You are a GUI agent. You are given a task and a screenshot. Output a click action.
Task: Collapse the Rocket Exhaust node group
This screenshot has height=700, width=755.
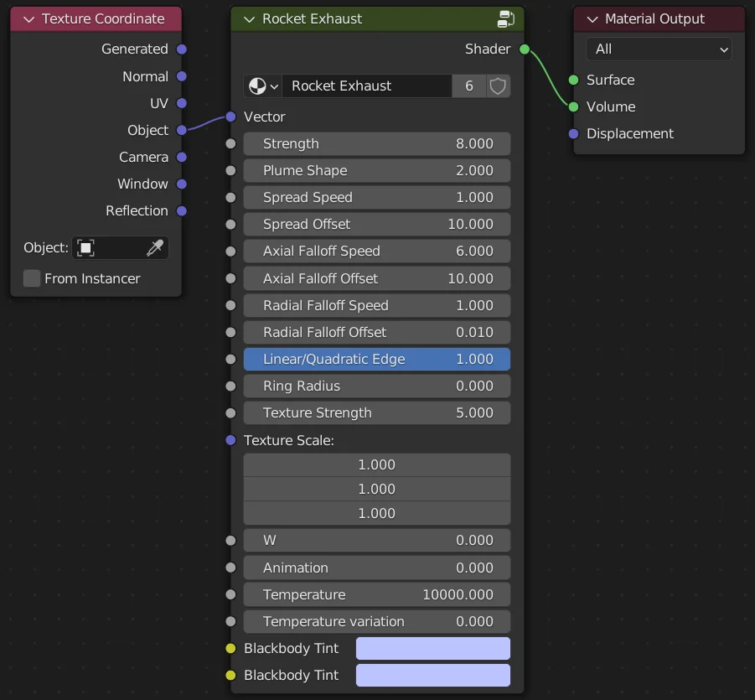tap(248, 18)
